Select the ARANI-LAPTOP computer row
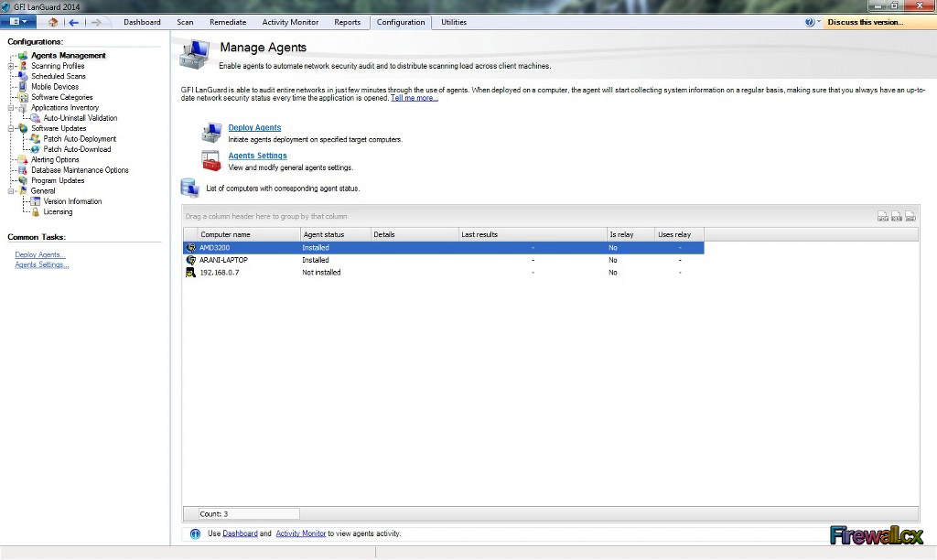This screenshot has width=937, height=560. click(444, 260)
